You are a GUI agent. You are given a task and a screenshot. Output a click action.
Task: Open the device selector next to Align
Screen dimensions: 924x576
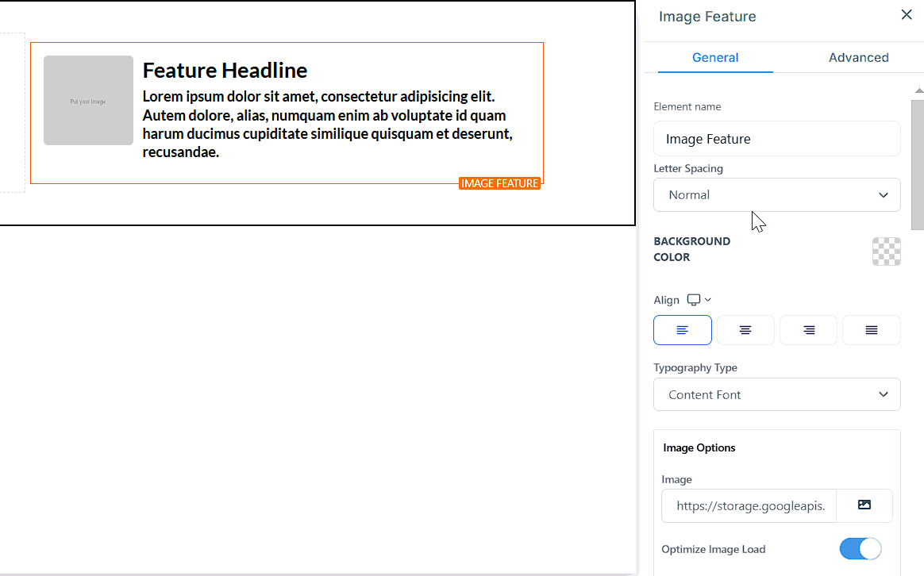699,300
